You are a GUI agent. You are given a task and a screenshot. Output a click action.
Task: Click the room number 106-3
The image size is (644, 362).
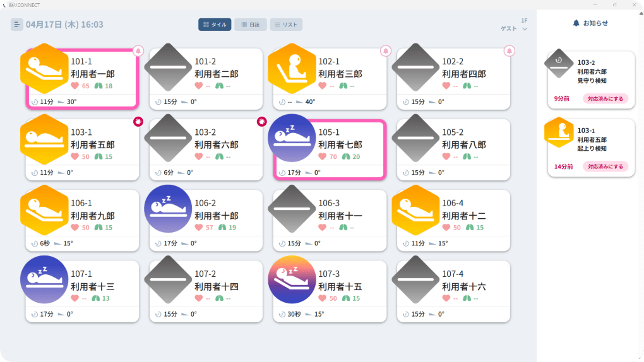click(329, 202)
